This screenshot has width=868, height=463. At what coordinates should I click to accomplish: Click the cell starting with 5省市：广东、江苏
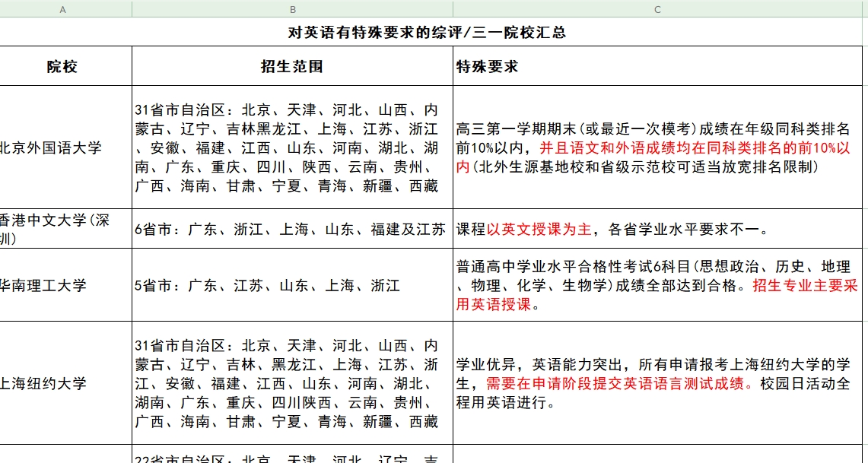[x=291, y=287]
